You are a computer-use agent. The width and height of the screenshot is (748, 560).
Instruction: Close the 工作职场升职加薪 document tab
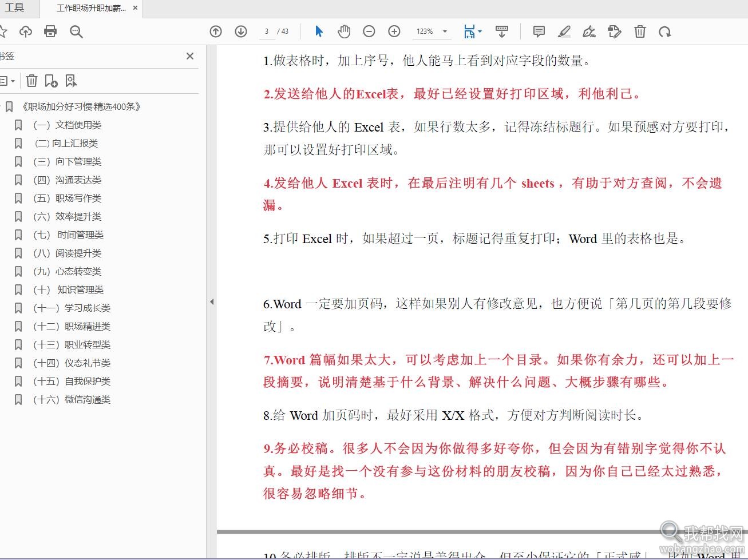click(x=135, y=8)
